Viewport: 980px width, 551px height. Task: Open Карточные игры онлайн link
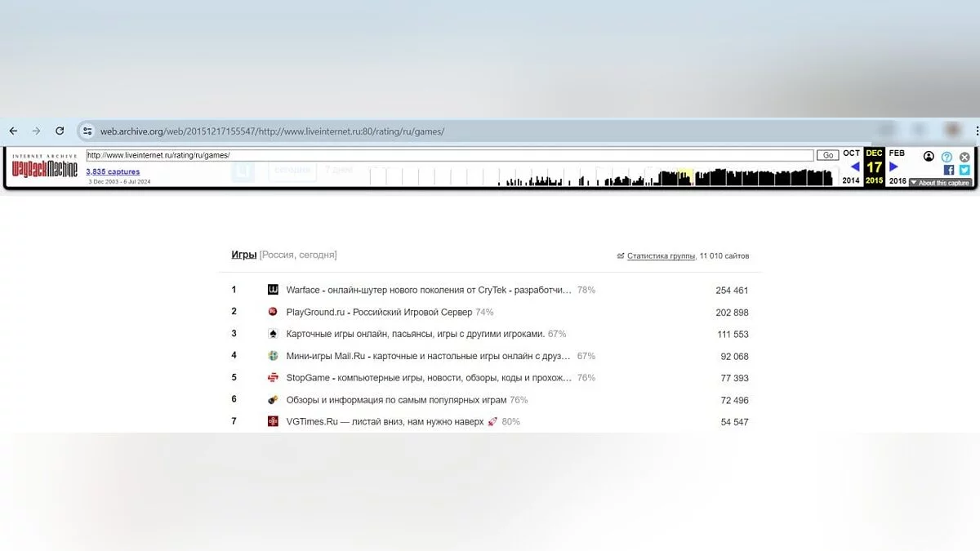click(415, 334)
